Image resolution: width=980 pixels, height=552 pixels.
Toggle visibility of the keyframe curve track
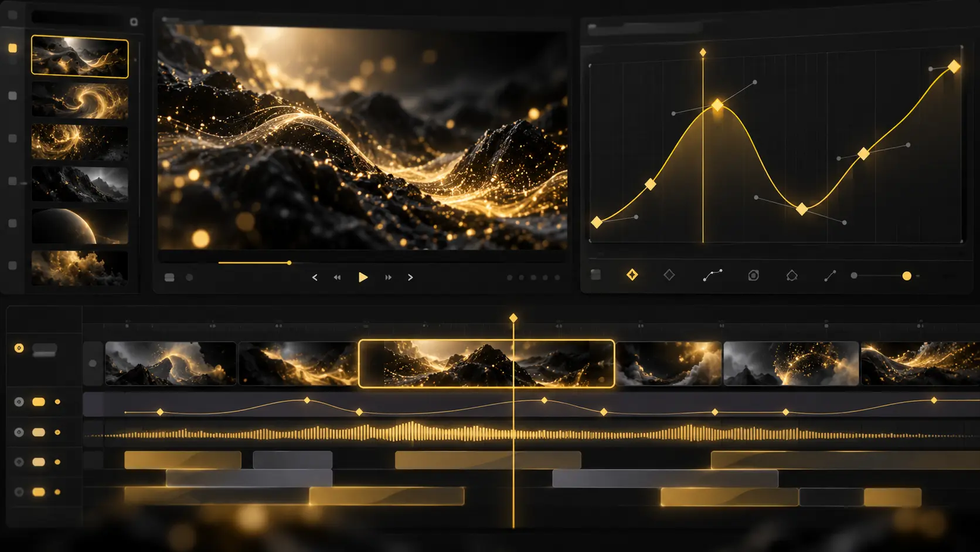point(19,402)
